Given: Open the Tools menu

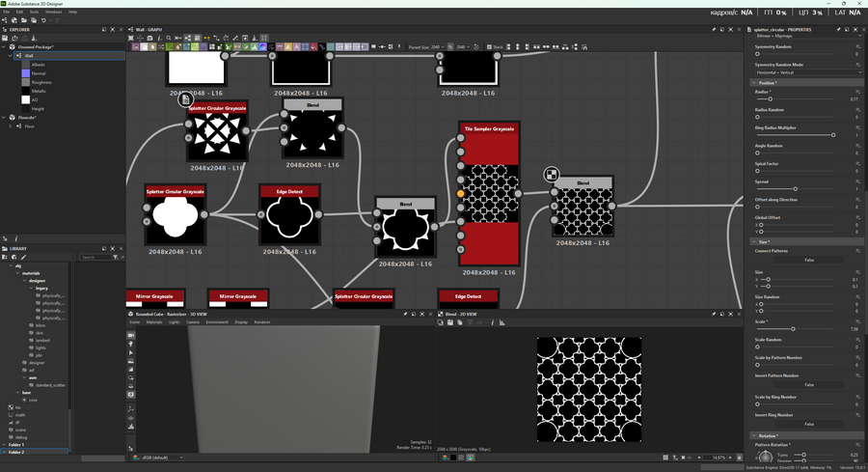Looking at the screenshot, I should [x=34, y=12].
